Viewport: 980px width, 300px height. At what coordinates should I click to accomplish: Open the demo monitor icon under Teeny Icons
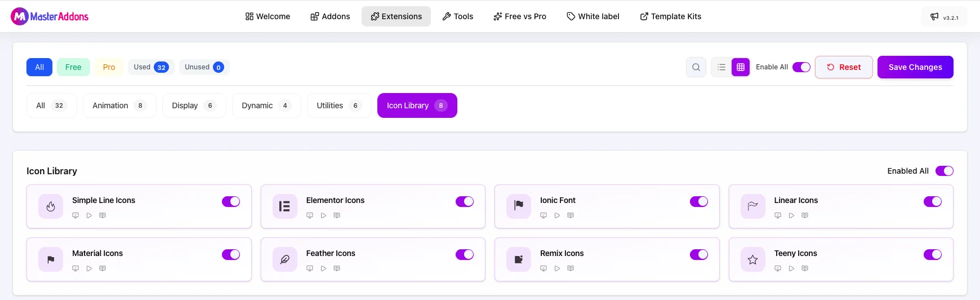coord(778,268)
